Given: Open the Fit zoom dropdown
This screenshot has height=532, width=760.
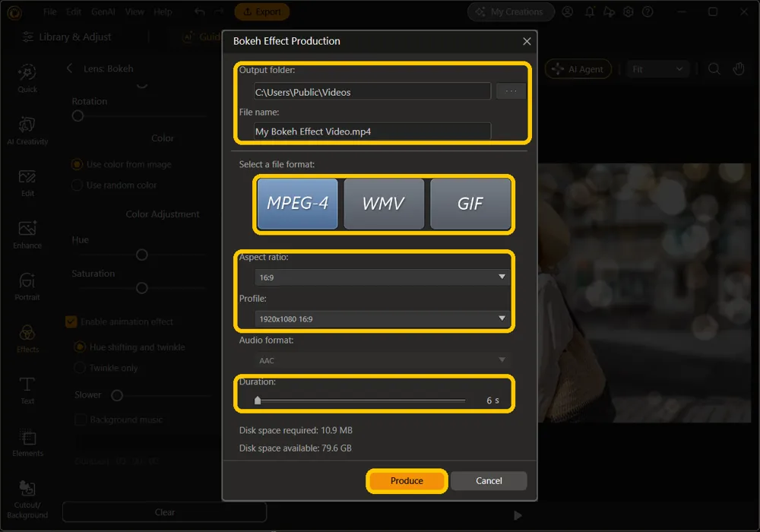Looking at the screenshot, I should tap(657, 69).
